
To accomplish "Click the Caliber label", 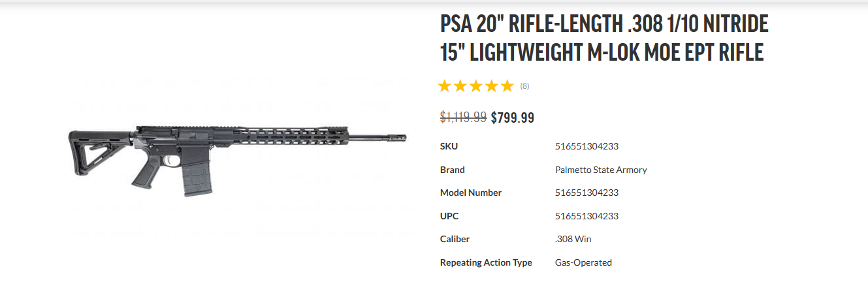I will (455, 240).
